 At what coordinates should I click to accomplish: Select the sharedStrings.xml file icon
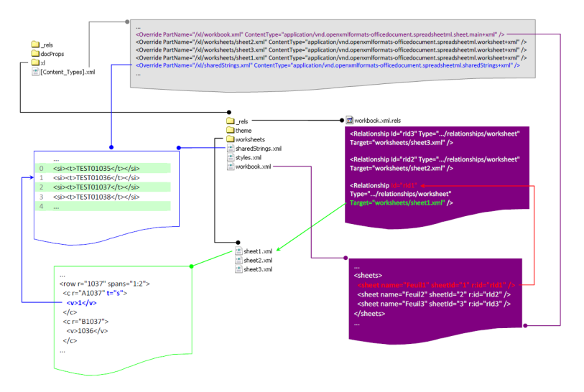point(231,148)
